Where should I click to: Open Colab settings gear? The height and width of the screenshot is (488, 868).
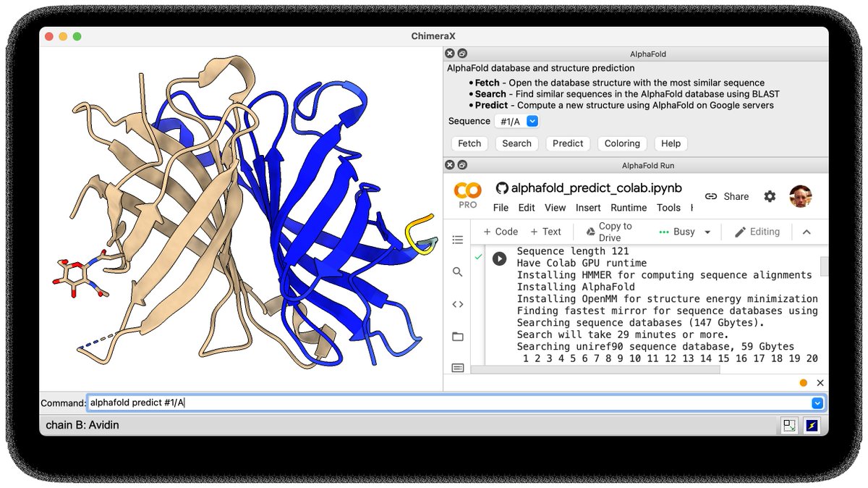point(770,196)
